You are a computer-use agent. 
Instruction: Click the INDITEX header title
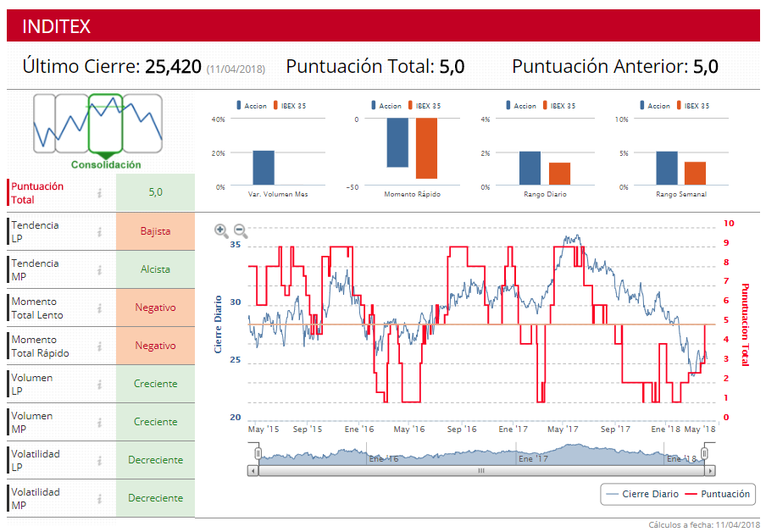tap(57, 26)
